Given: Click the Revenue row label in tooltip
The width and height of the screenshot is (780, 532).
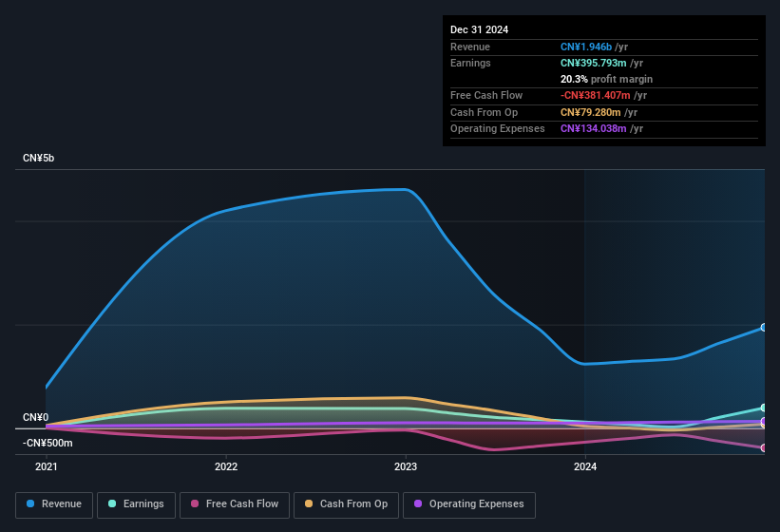Looking at the screenshot, I should (470, 47).
